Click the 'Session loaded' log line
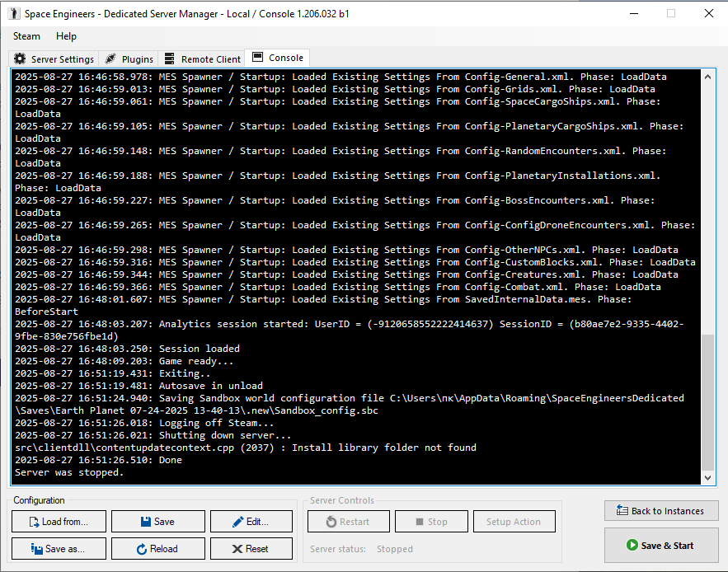Screen dimensions: 728x572 coord(127,349)
